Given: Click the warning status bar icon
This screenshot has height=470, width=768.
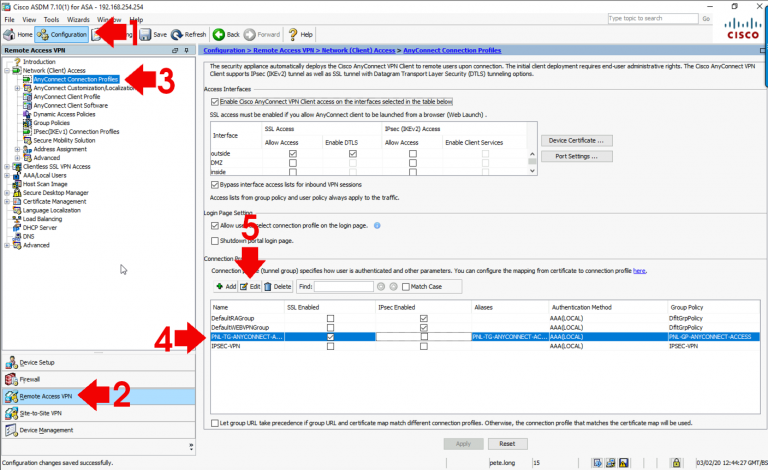Looking at the screenshot, I should [x=624, y=463].
